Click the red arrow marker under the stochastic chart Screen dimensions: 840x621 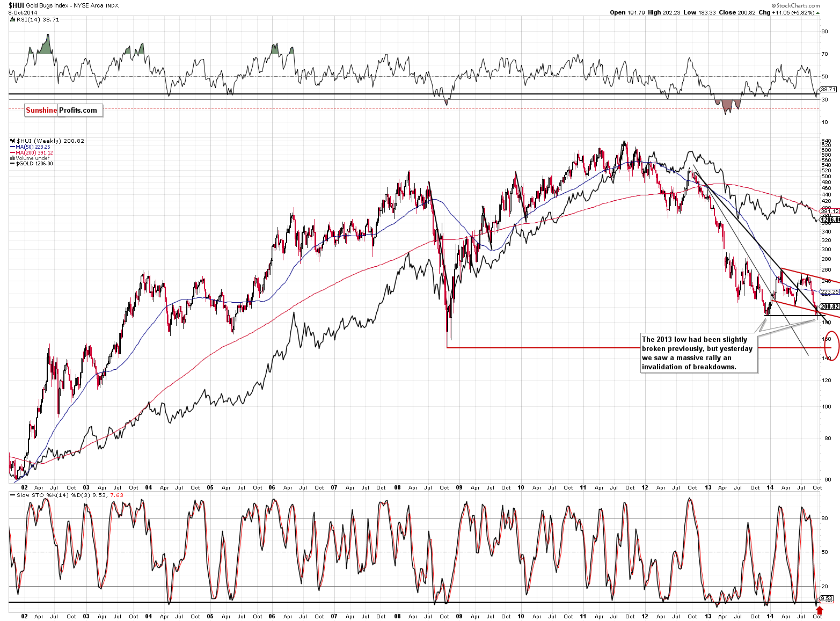[x=820, y=609]
